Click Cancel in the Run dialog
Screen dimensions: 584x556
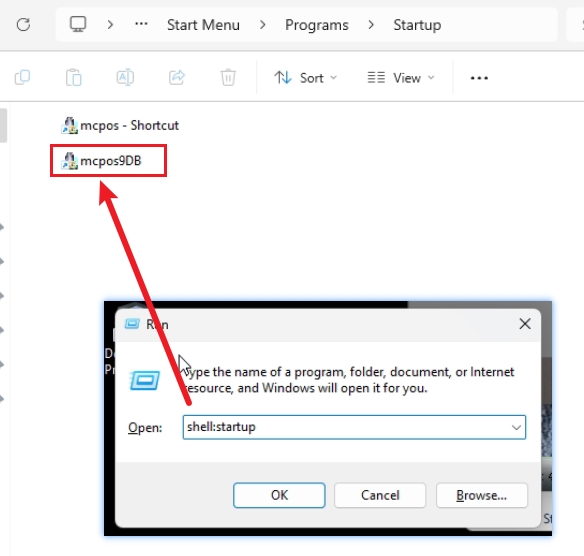(x=380, y=495)
